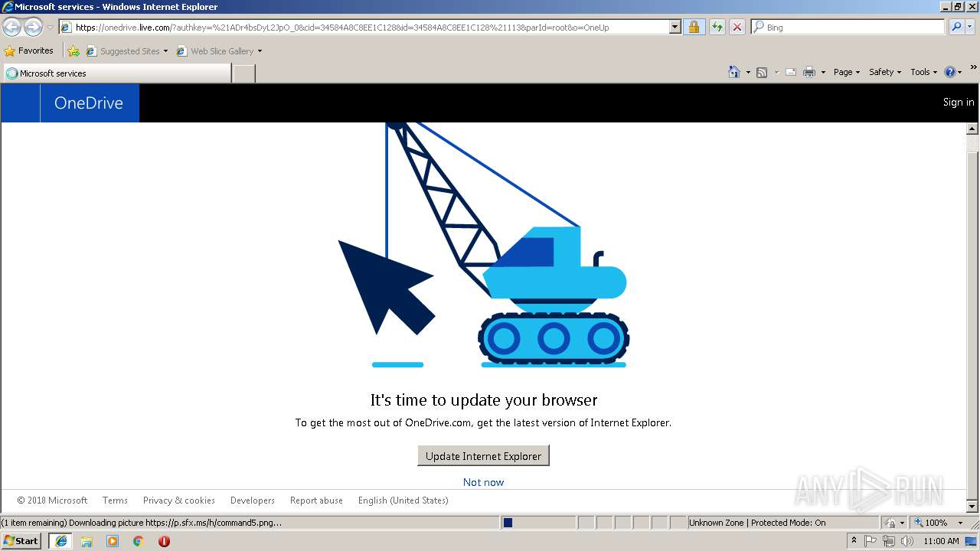Click the OneDrive logo in the header
Viewport: 980px width, 551px height.
(x=89, y=103)
